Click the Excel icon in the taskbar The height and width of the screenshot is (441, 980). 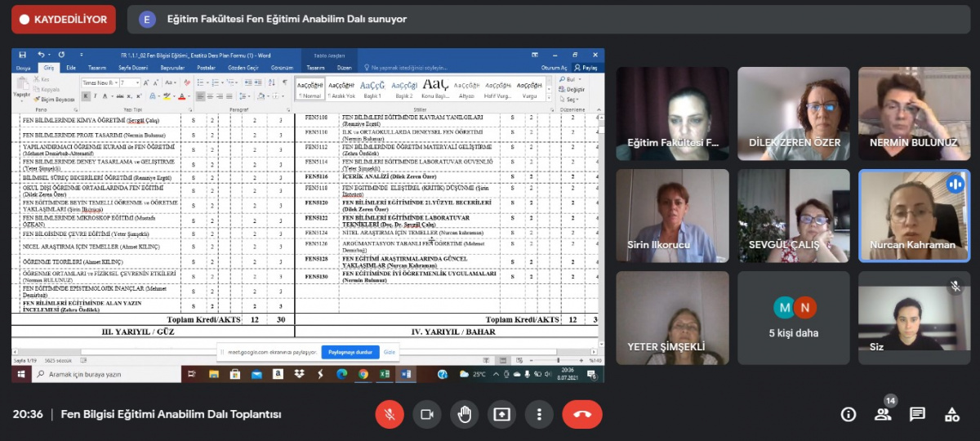tap(385, 374)
